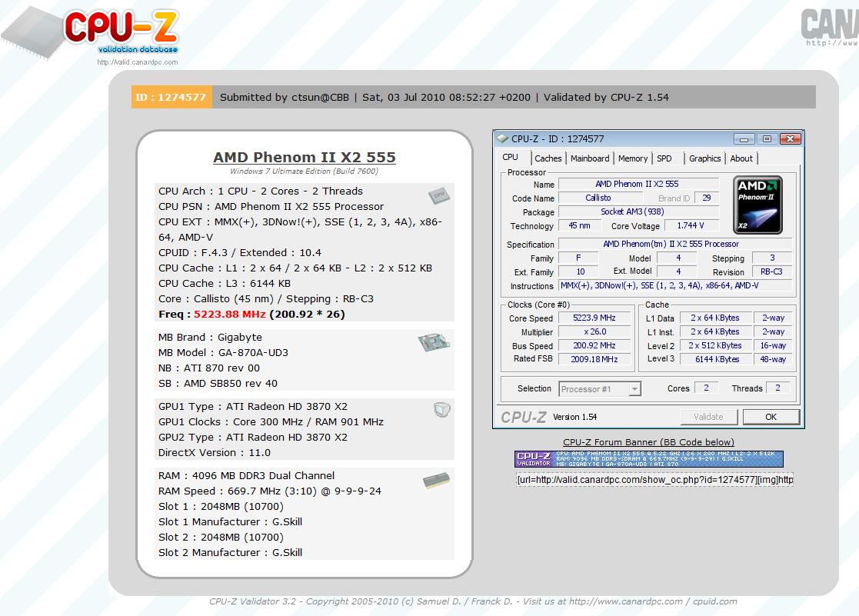The height and width of the screenshot is (616, 859).
Task: Close the CPU-Z window
Action: 790,139
